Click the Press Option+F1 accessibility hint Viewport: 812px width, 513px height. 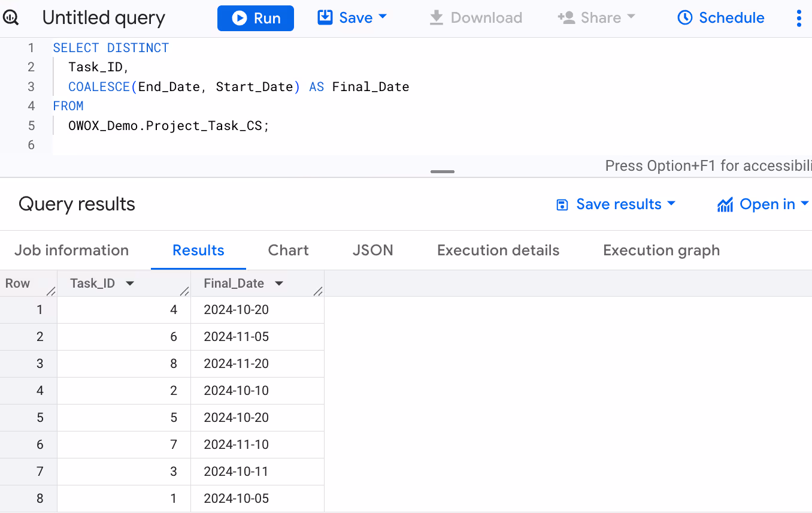pyautogui.click(x=708, y=165)
